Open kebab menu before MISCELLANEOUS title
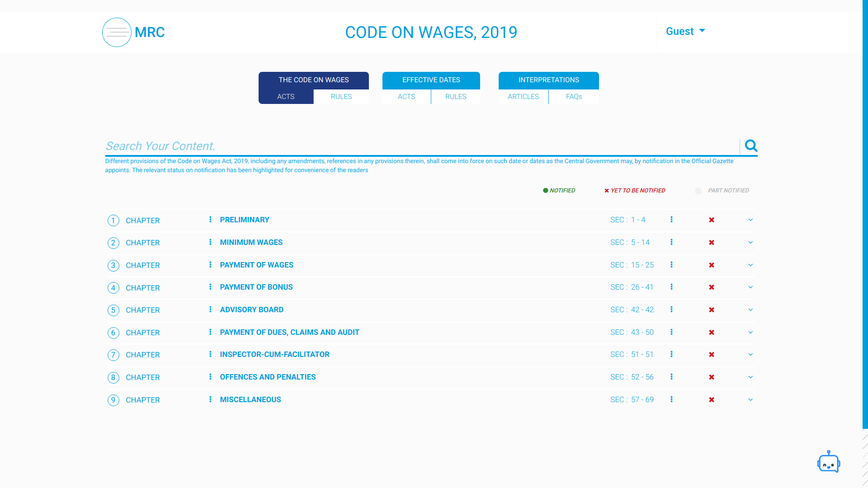 (210, 399)
